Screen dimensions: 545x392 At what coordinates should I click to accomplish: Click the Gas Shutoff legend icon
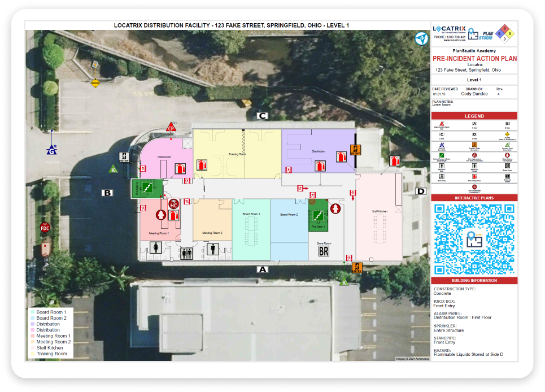click(441, 144)
